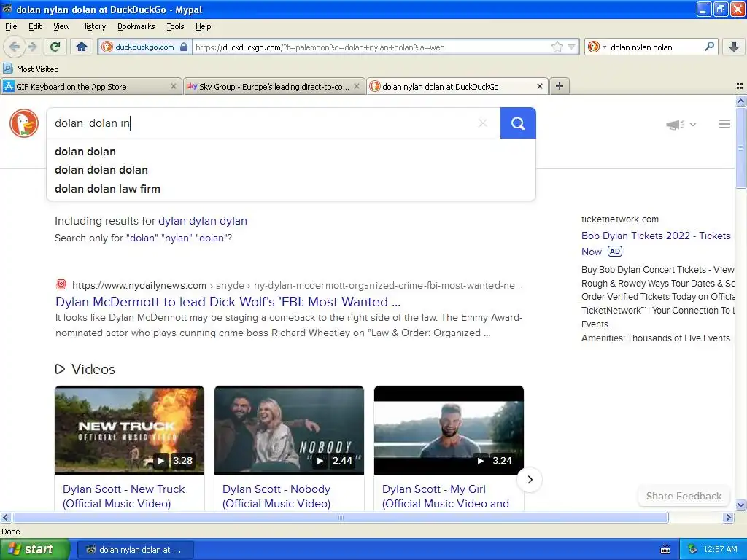Reload the current page
This screenshot has height=560, width=747.
[x=55, y=47]
